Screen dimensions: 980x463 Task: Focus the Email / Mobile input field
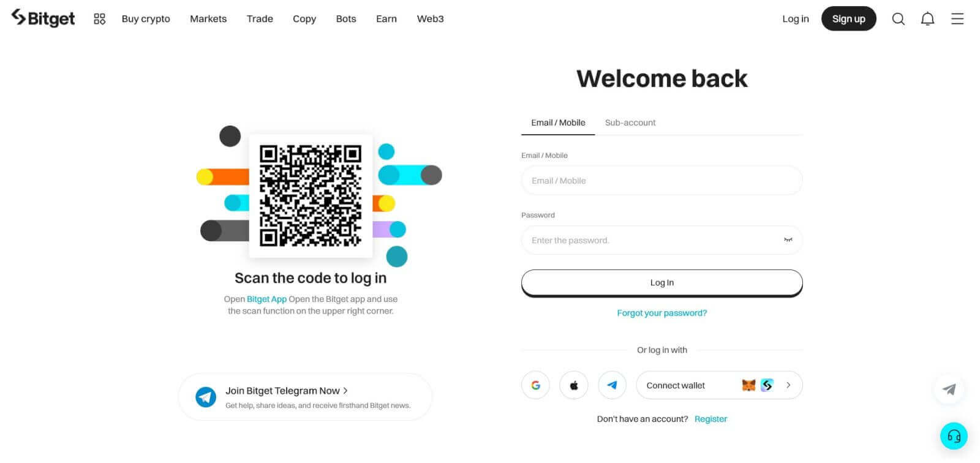click(x=661, y=181)
